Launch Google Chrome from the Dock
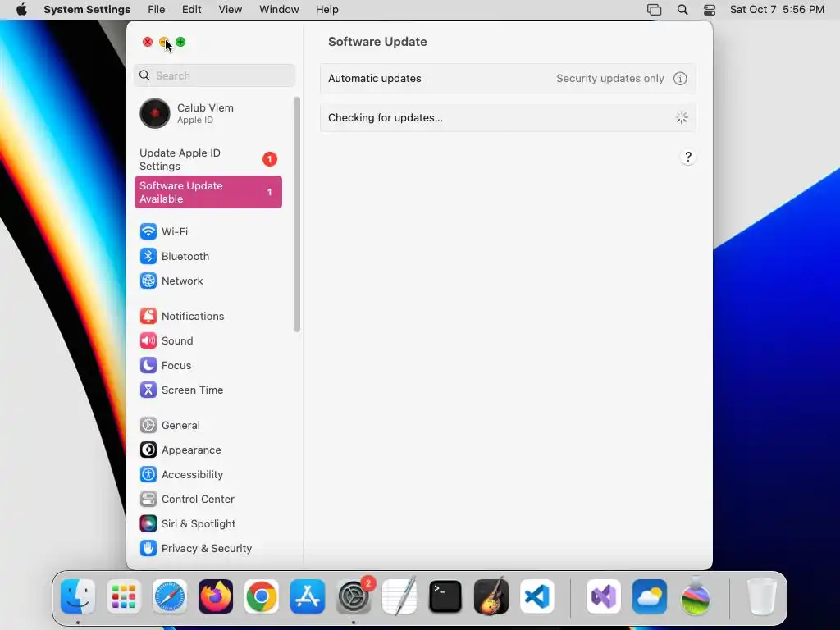 click(262, 596)
